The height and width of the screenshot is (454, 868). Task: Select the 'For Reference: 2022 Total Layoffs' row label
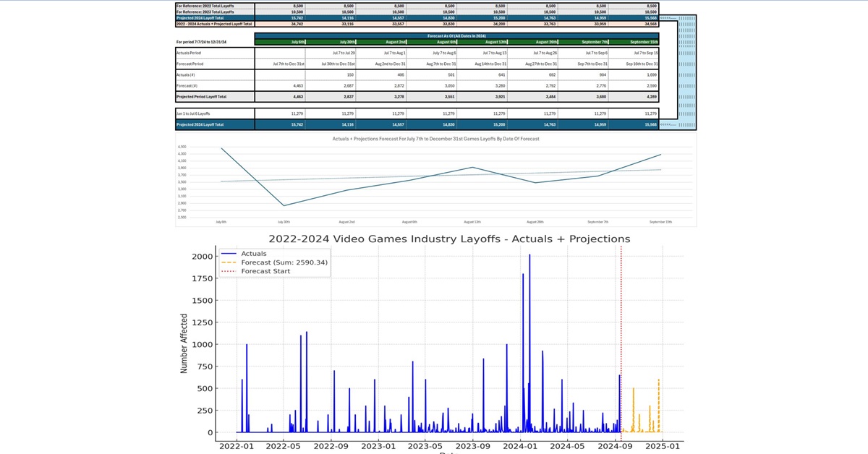click(x=205, y=6)
